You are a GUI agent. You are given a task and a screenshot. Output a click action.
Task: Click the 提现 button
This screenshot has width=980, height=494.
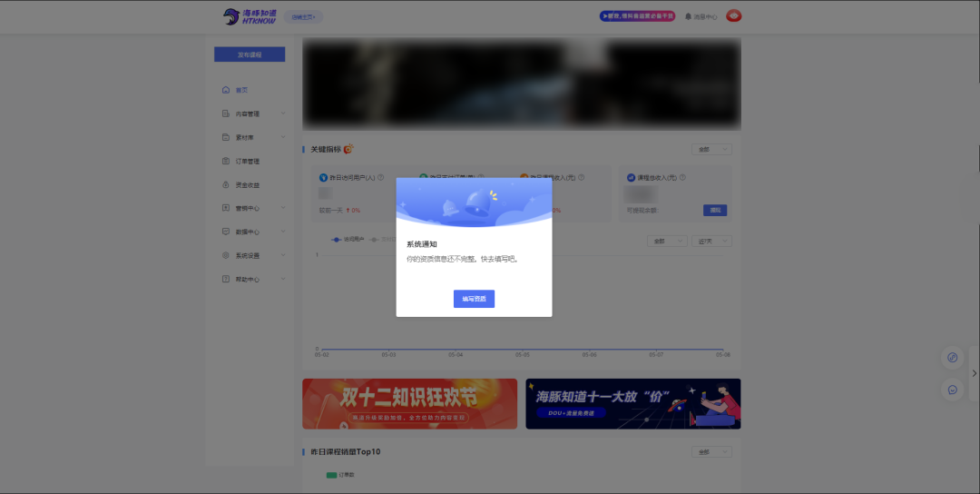[715, 210]
